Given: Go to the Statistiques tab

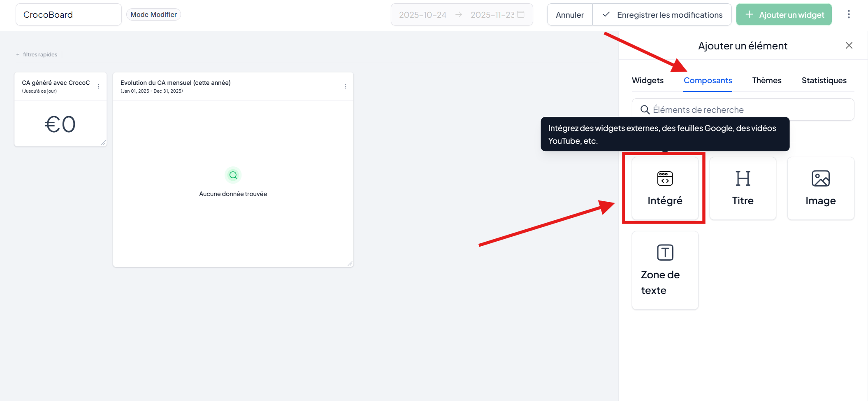Looking at the screenshot, I should (x=824, y=80).
